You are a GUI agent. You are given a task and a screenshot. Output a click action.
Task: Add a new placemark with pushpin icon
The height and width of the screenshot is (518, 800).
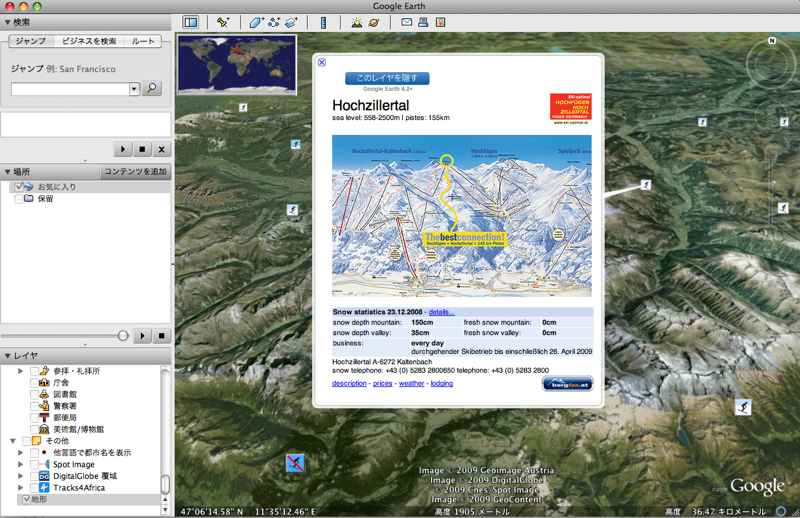[x=223, y=22]
